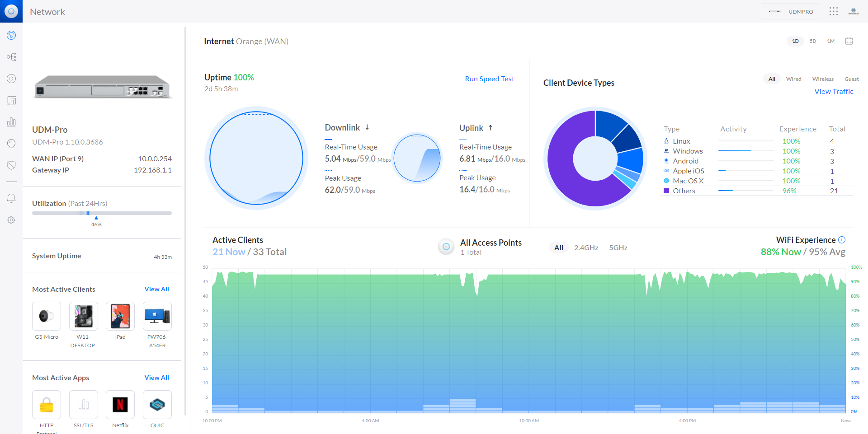Screen dimensions: 868x434
Task: Open Insights via the lightbulb sidebar icon
Action: point(11,144)
